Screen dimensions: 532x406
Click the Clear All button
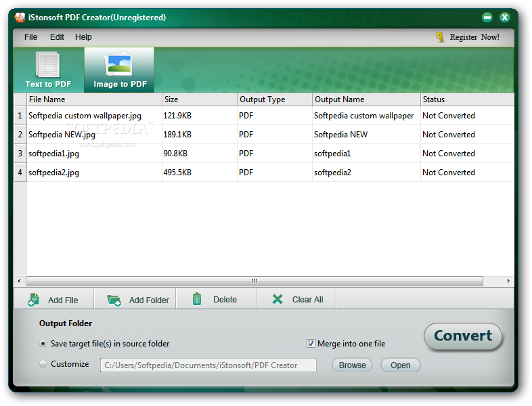tap(296, 300)
